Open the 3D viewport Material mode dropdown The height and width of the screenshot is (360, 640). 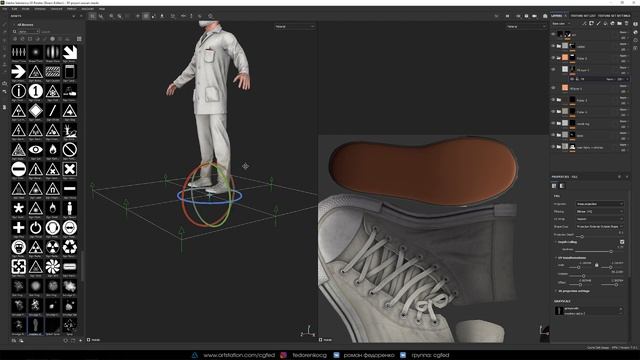[295, 27]
